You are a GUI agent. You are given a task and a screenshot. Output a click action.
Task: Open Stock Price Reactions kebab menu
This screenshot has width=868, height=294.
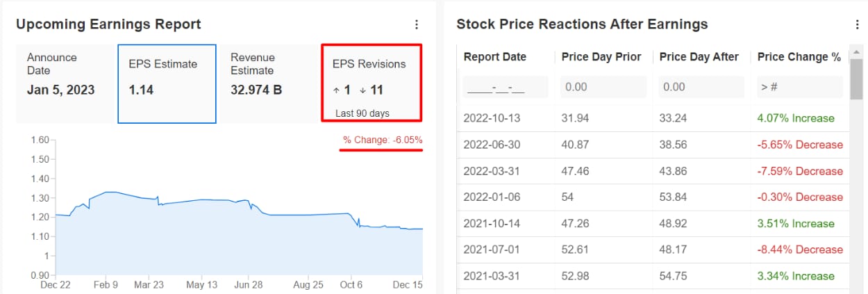click(858, 24)
